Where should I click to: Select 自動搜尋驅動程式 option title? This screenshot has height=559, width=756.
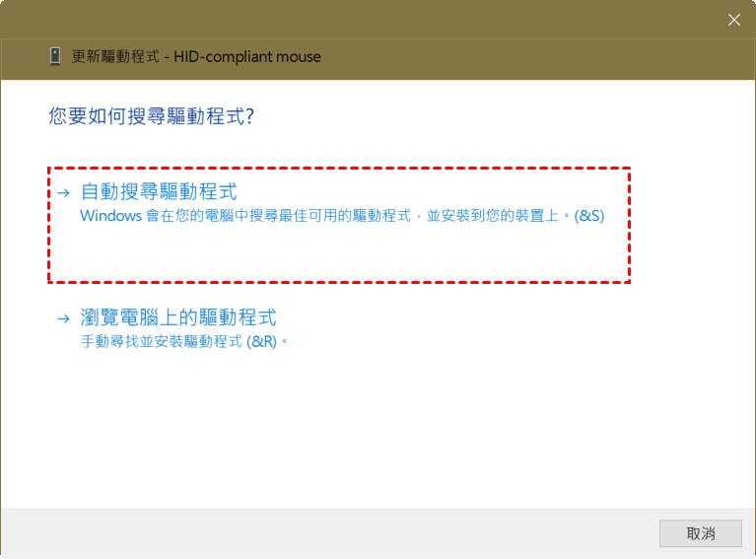(x=159, y=191)
